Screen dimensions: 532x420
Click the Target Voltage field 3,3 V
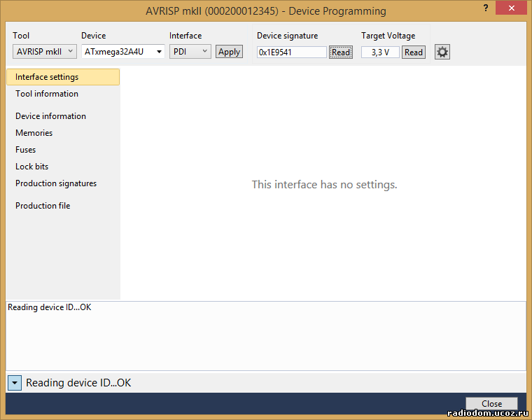[380, 52]
